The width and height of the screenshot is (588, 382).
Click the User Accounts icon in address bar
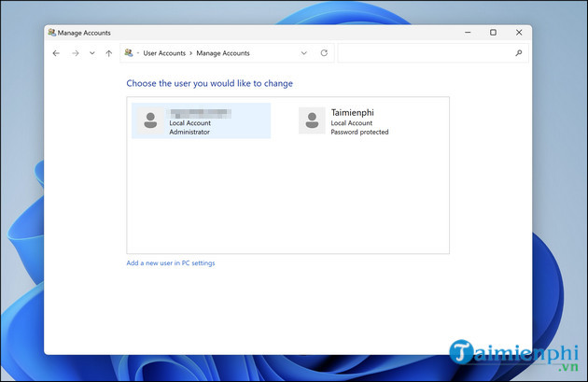click(x=129, y=53)
